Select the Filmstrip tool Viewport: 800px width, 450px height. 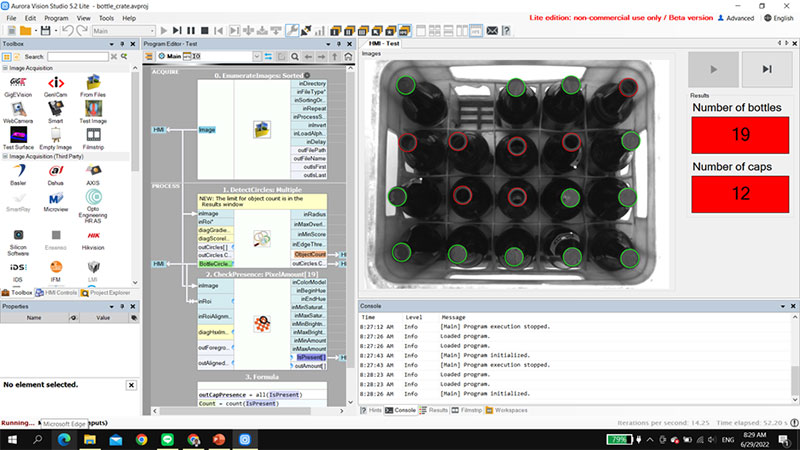tap(93, 139)
